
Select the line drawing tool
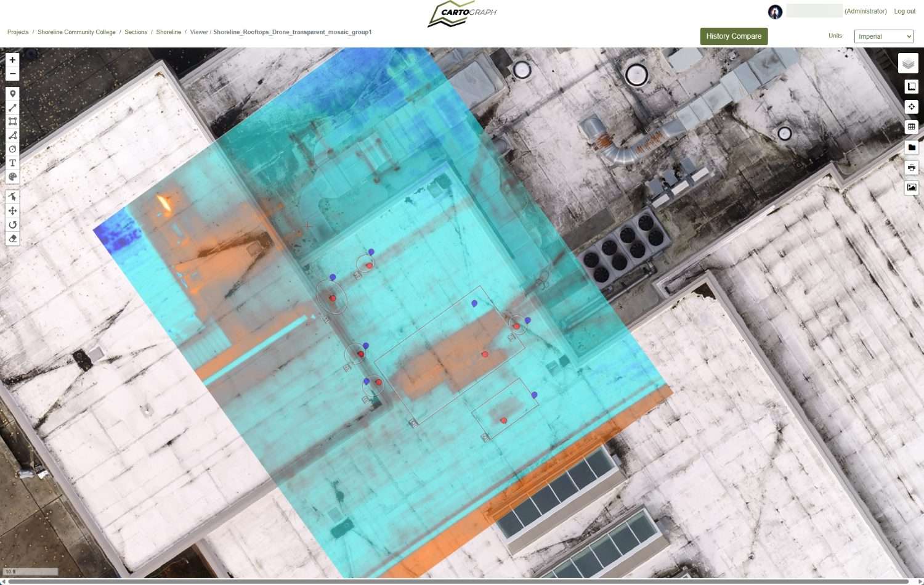[12, 108]
